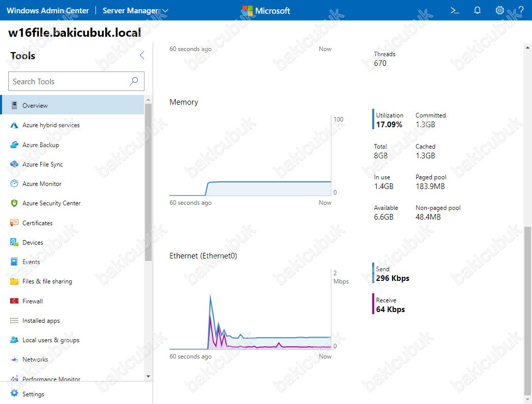Open the notifications bell
532x404 pixels.
pos(477,11)
